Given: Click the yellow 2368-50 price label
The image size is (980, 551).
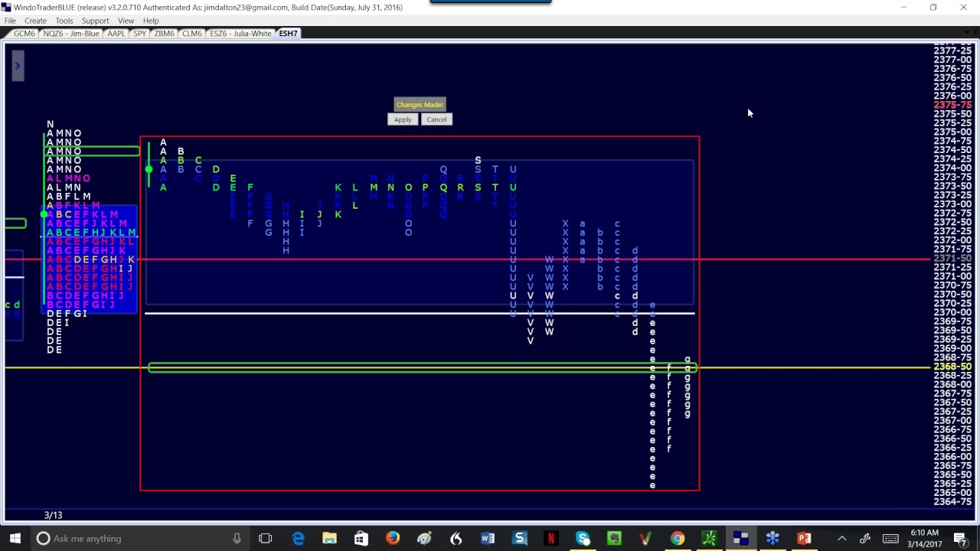Looking at the screenshot, I should [953, 367].
